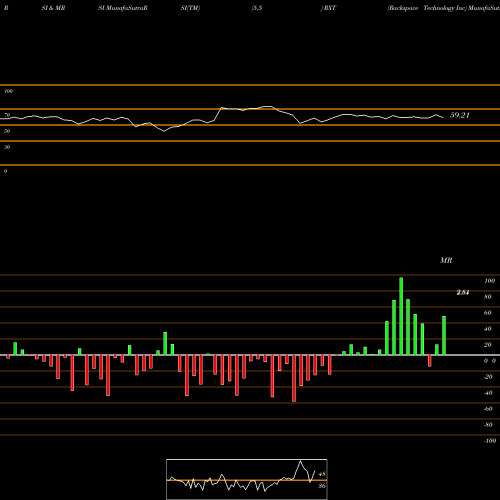Click the last green bar of MR histogram
The height and width of the screenshot is (500, 500).
444,335
